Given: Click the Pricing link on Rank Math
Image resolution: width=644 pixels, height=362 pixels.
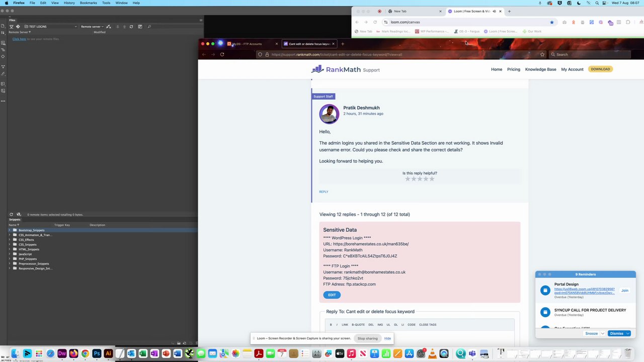Looking at the screenshot, I should pos(514,69).
